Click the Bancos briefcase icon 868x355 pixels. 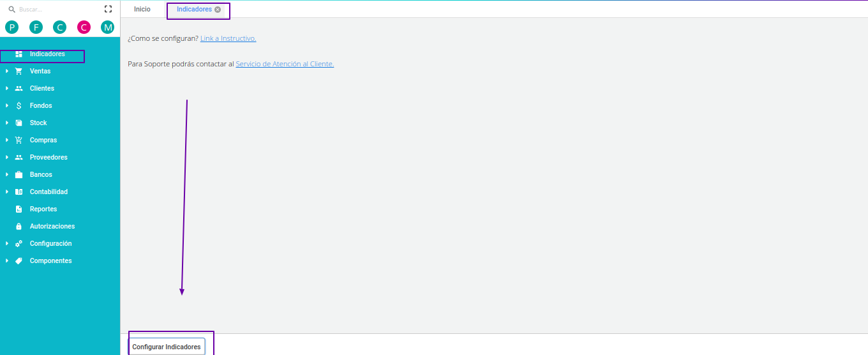[x=19, y=175]
